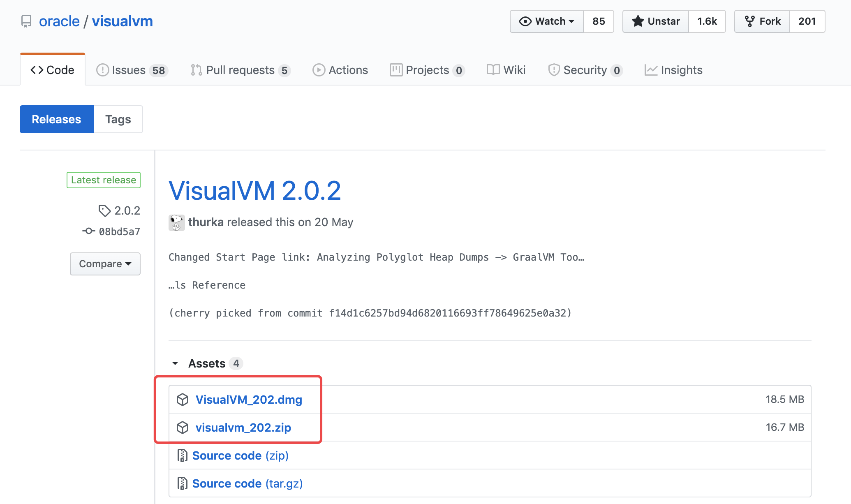The image size is (851, 504).
Task: Click the 16.7 MB file size text
Action: click(x=785, y=428)
